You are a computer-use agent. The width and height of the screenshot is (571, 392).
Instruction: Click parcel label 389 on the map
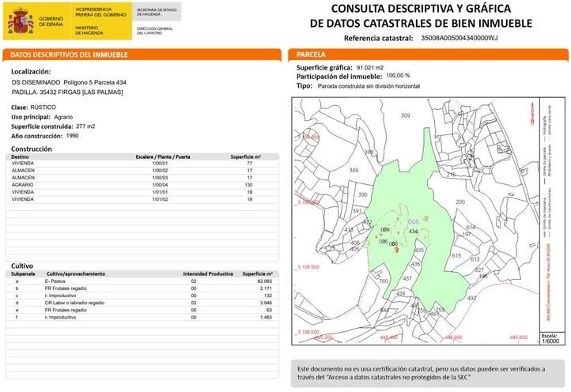pyautogui.click(x=354, y=170)
